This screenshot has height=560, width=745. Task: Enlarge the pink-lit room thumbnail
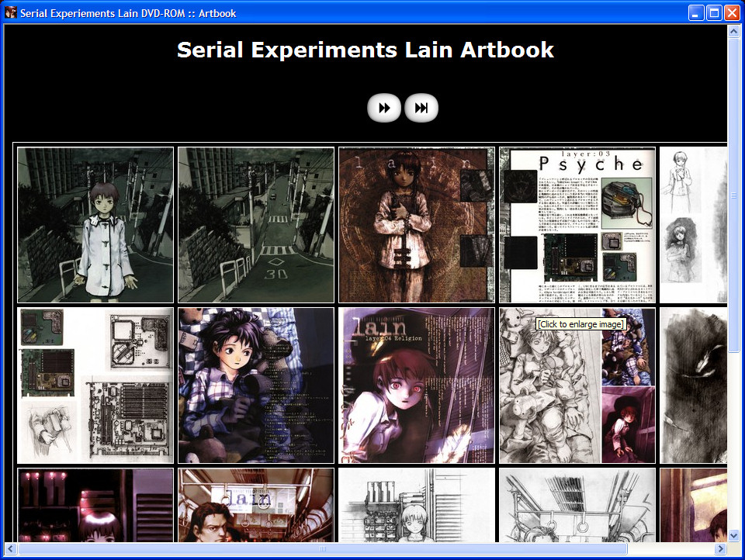(x=95, y=505)
